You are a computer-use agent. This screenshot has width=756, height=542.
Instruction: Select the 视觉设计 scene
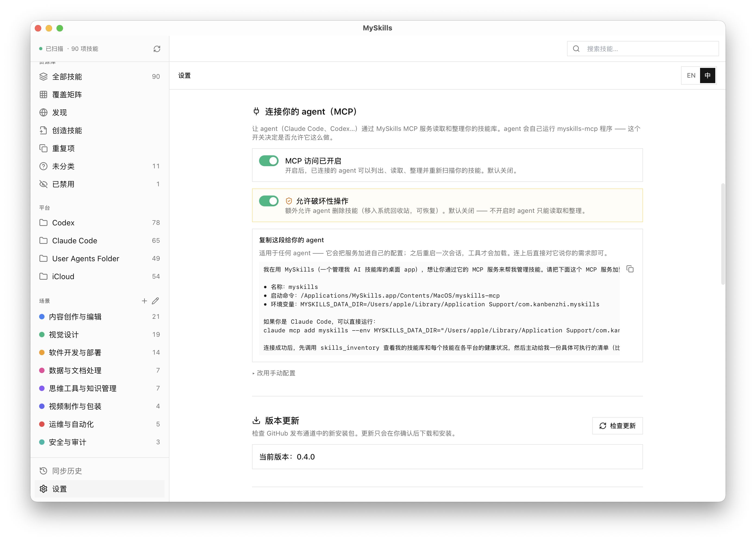tap(99, 335)
